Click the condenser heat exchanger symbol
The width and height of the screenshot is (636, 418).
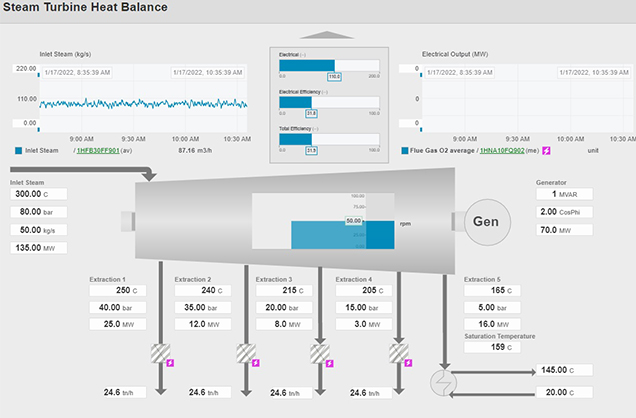pyautogui.click(x=439, y=381)
